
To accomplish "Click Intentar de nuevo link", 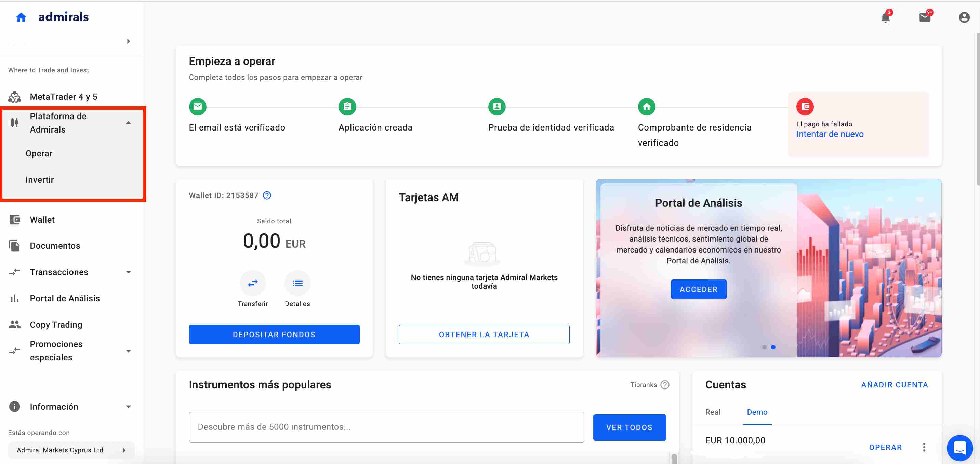I will click(x=830, y=134).
